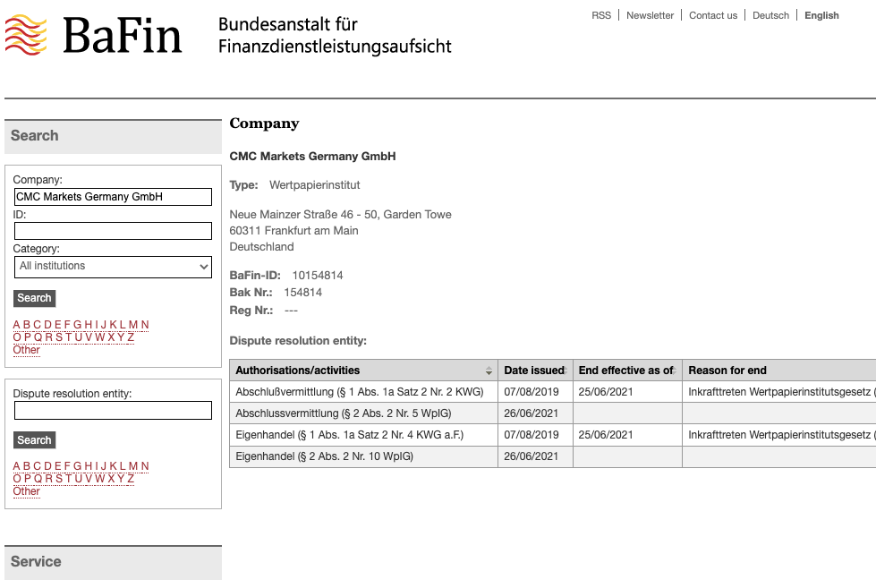Focus the Company input field
Viewport: 876px width, 588px height.
point(113,197)
